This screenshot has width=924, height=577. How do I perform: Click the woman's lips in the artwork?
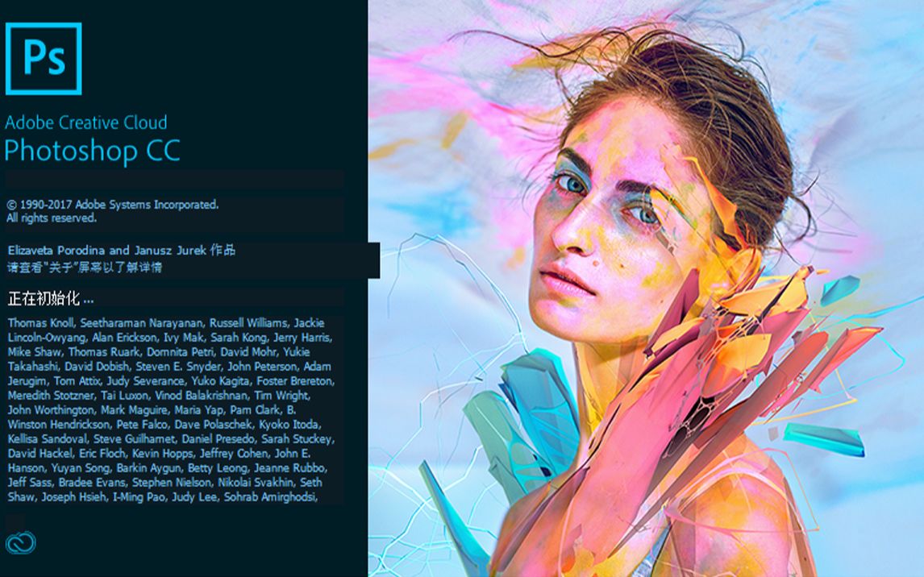click(x=567, y=279)
